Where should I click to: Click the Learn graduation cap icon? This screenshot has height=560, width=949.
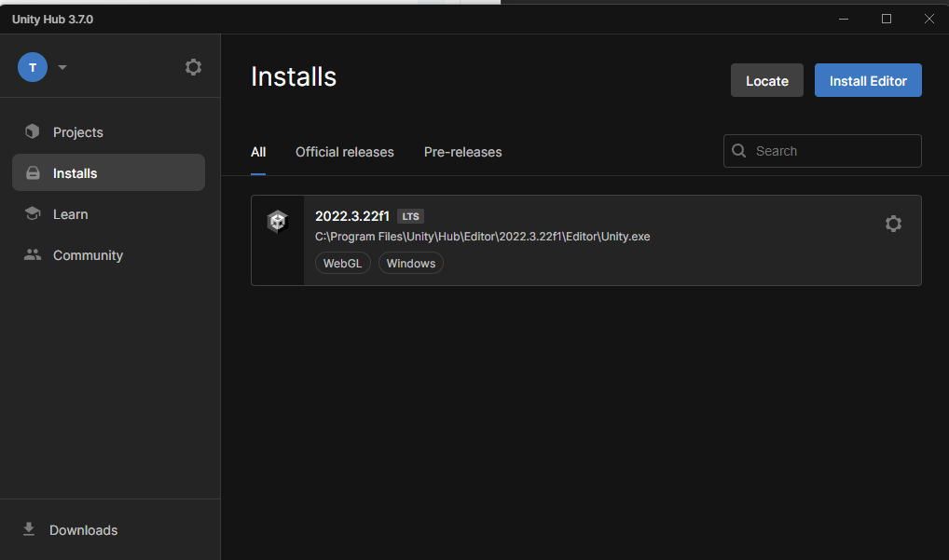(x=33, y=213)
